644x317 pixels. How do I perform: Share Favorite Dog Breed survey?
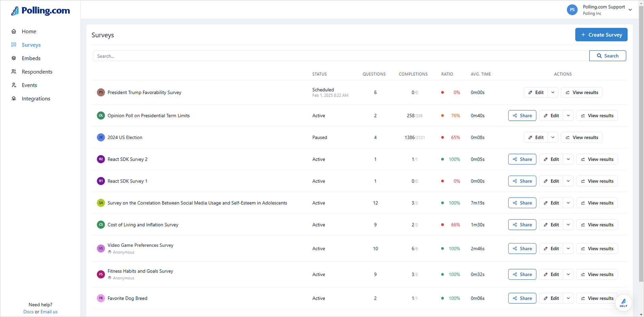[x=522, y=298]
